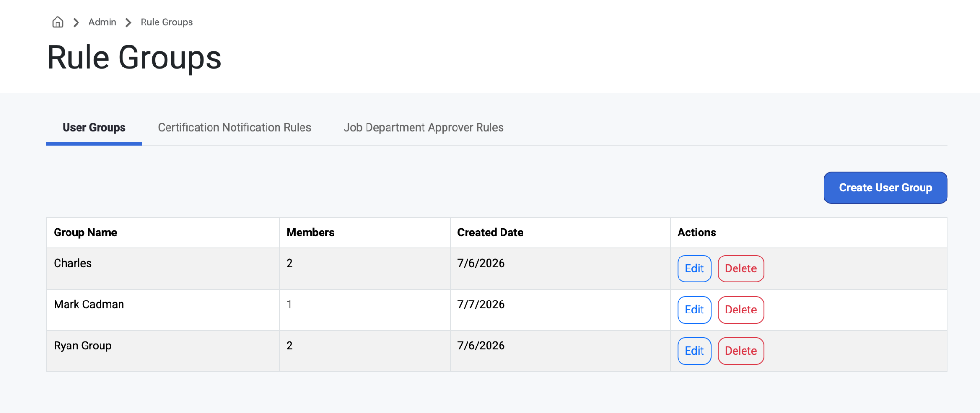Switch to Certification Notification Rules tab
This screenshot has width=980, height=413.
[234, 128]
